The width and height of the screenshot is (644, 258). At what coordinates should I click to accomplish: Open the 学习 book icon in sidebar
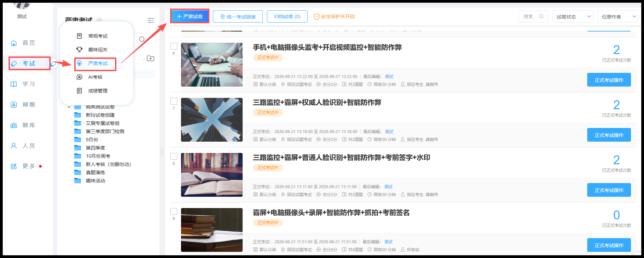(14, 84)
